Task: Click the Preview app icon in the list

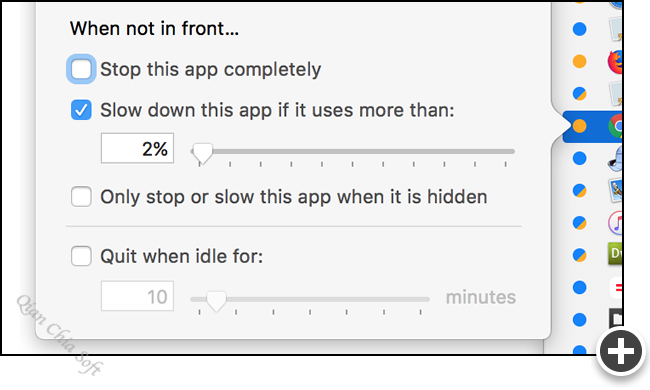Action: pos(616,191)
